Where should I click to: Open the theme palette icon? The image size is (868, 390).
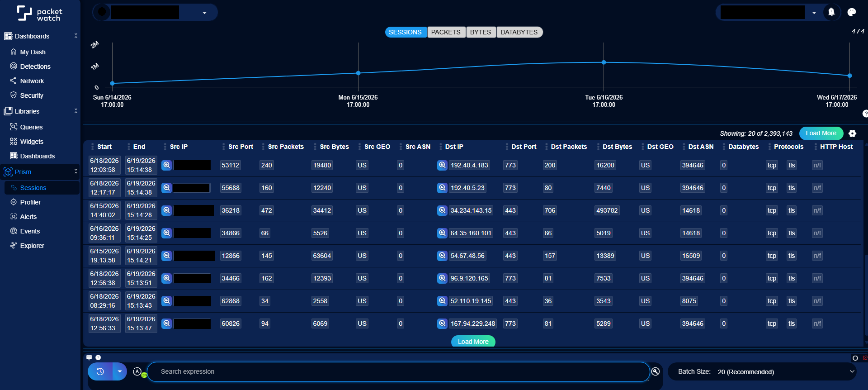pyautogui.click(x=852, y=12)
